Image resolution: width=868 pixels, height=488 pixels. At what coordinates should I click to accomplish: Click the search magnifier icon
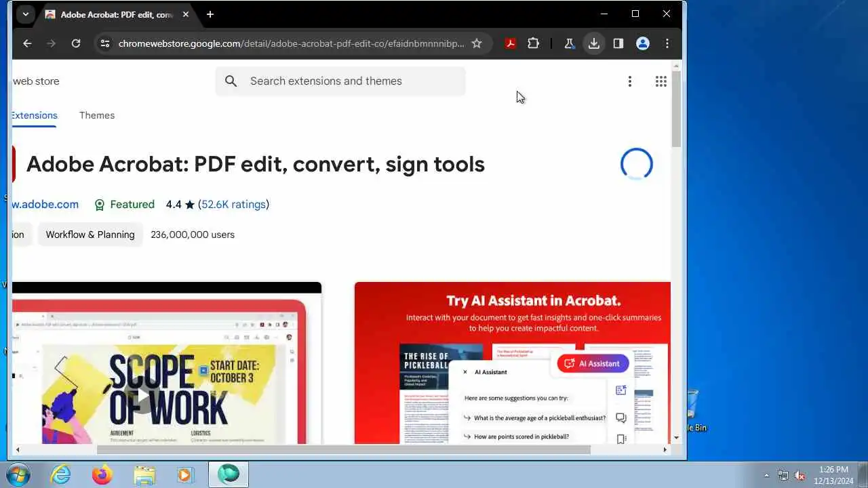coord(231,81)
